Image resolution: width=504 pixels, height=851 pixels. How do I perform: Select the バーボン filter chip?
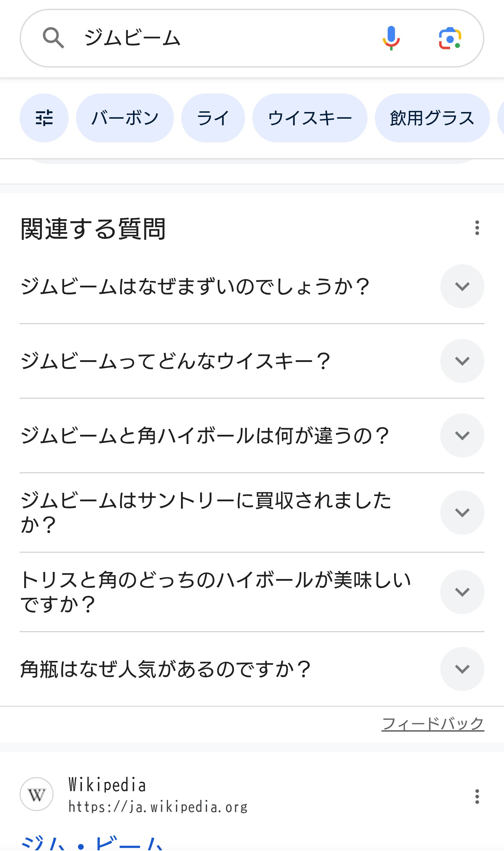(125, 118)
